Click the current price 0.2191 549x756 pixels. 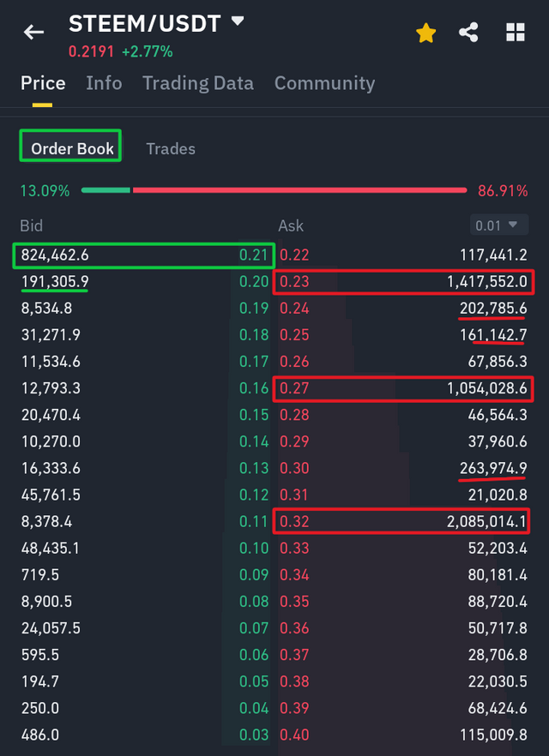pyautogui.click(x=91, y=51)
